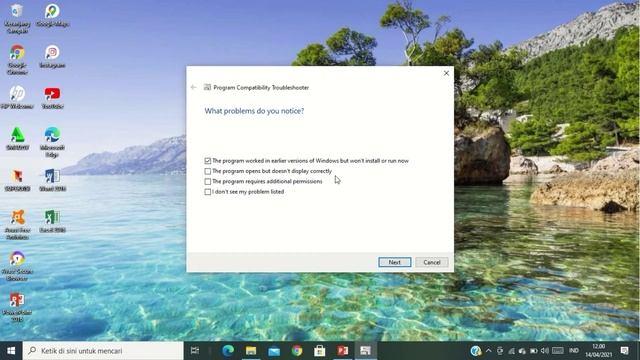Select the Instagram desktop shortcut
Screen dimensions: 640x360
pos(52,56)
